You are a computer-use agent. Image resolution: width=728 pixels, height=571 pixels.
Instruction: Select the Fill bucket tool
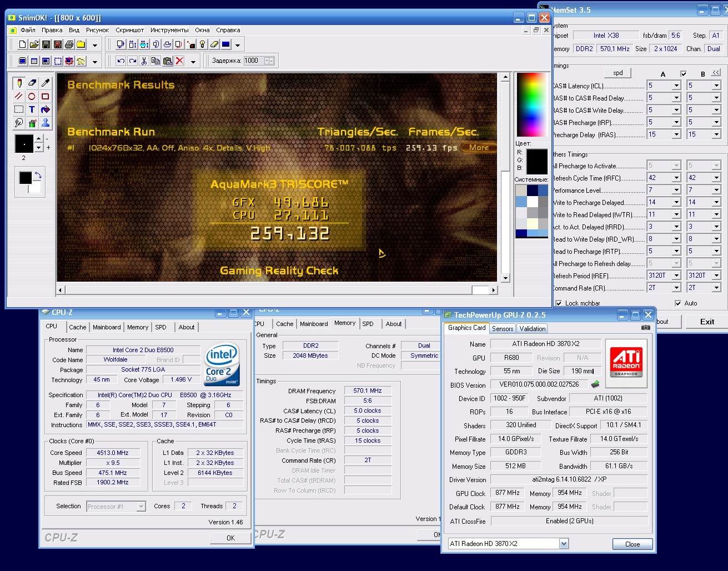46,109
